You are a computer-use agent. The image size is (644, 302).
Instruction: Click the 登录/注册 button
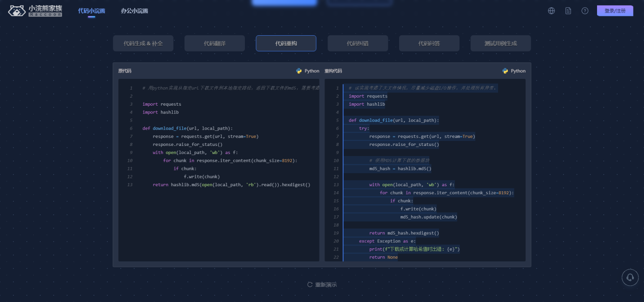615,11
